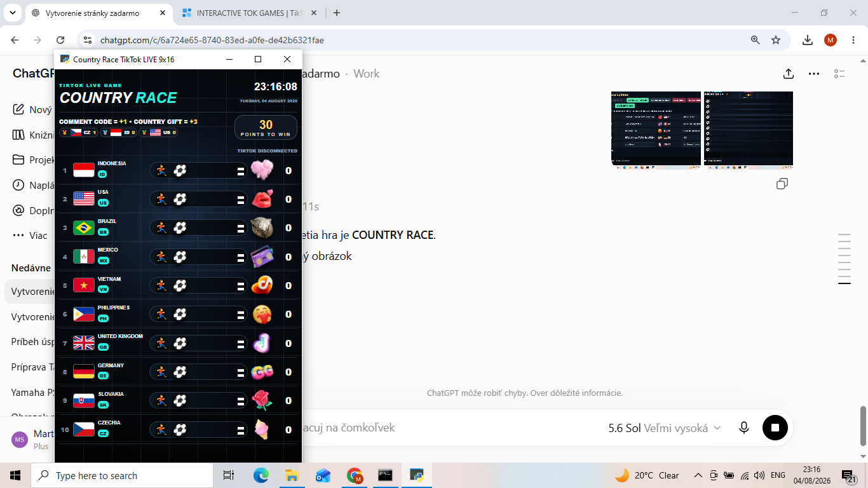Open the three-dots menu in ChatGPT header
868x488 pixels.
point(814,74)
